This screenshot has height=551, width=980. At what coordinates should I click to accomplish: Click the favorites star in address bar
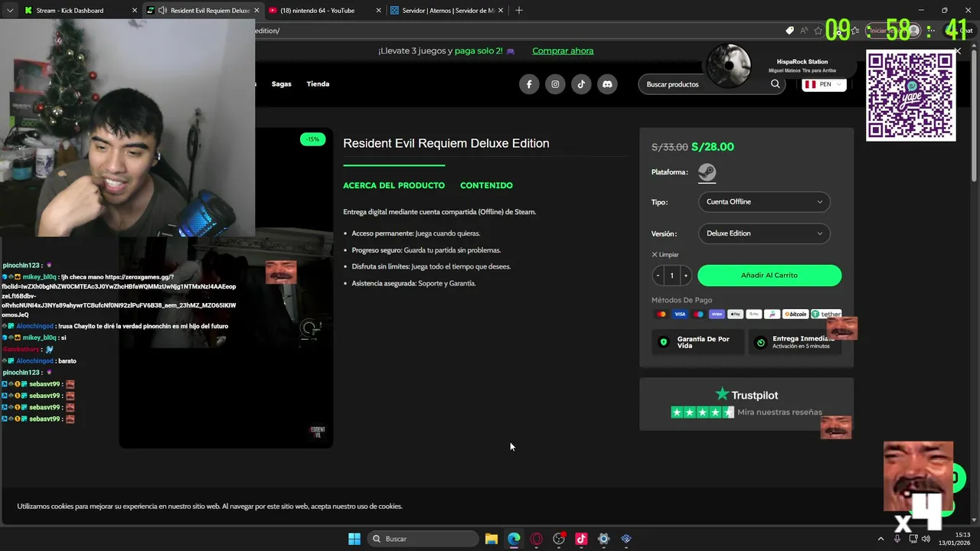point(818,31)
